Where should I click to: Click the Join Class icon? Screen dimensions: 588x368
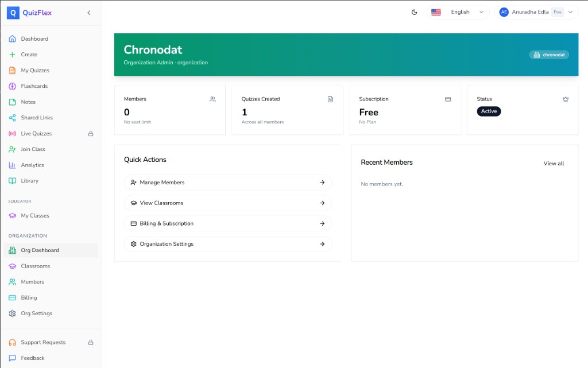tap(13, 149)
